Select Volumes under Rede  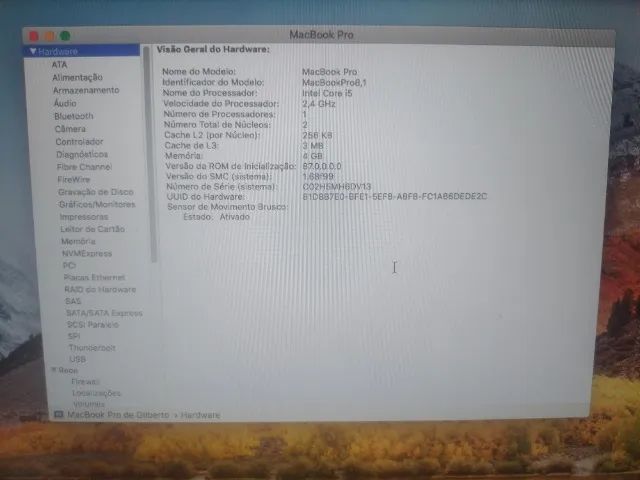[x=89, y=404]
